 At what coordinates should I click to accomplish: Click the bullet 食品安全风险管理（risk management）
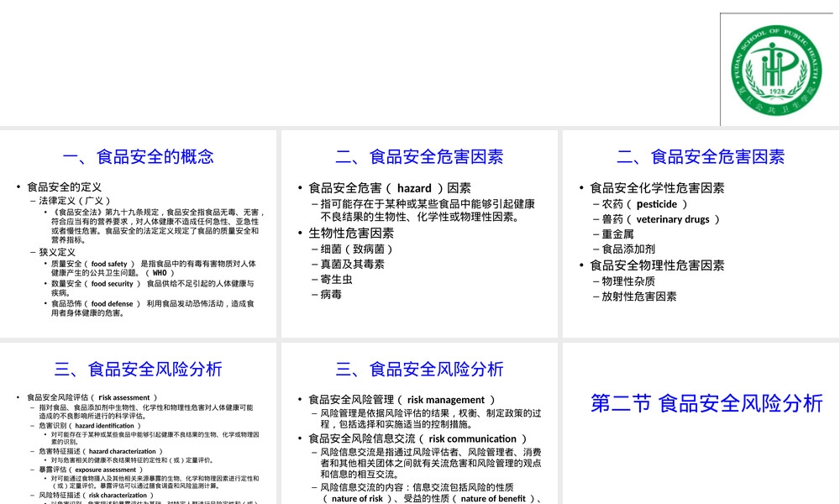(402, 400)
